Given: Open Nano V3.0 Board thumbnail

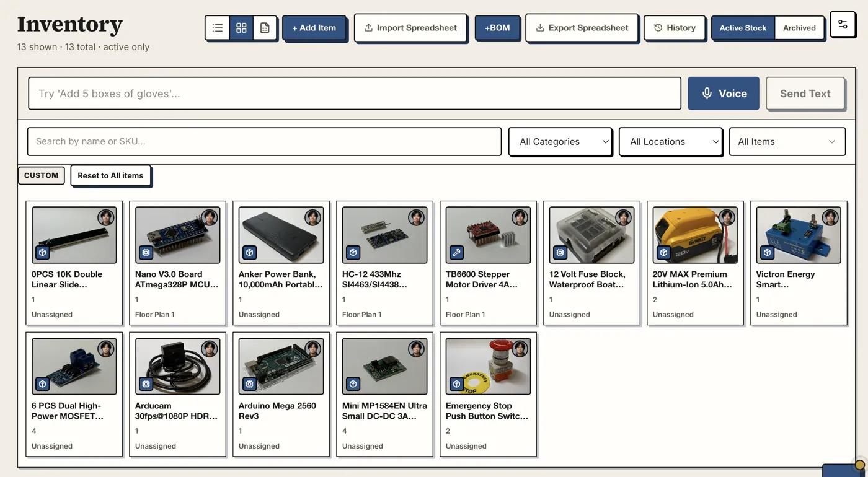Looking at the screenshot, I should pos(177,235).
